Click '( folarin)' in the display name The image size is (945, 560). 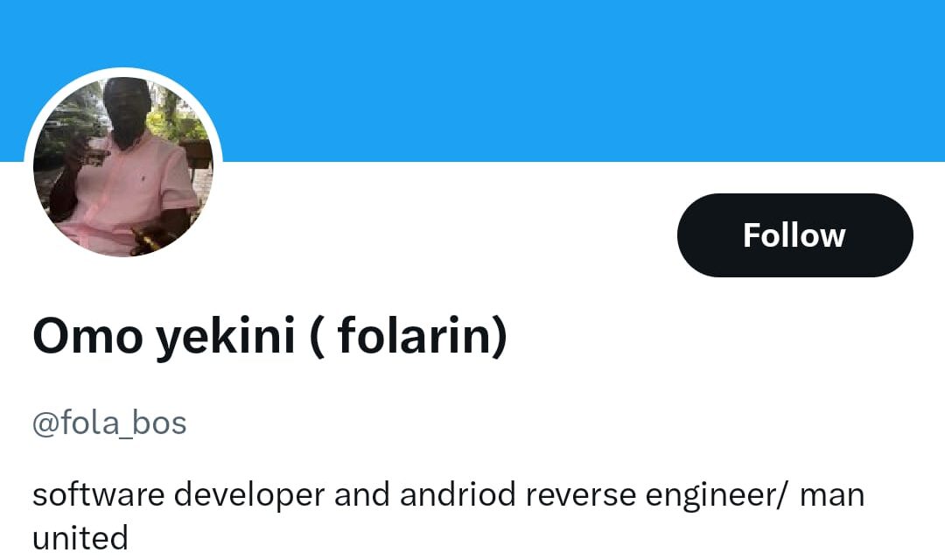coord(409,335)
